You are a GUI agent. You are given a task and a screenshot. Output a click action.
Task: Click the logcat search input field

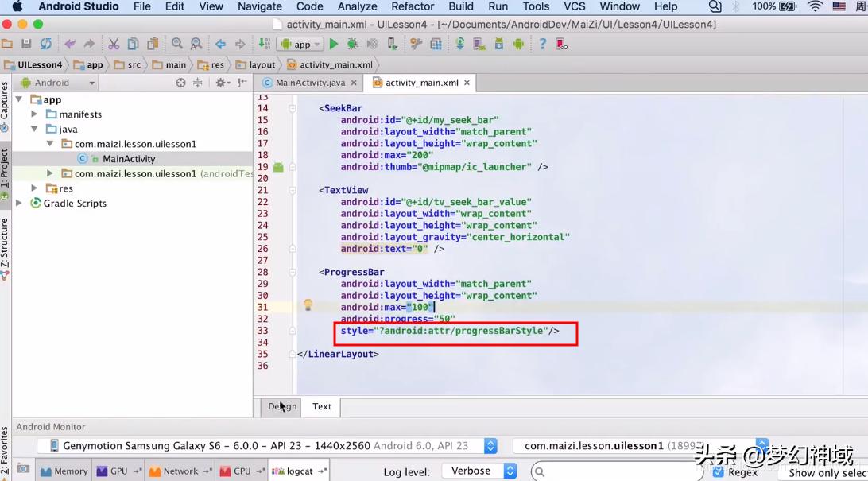[616, 471]
